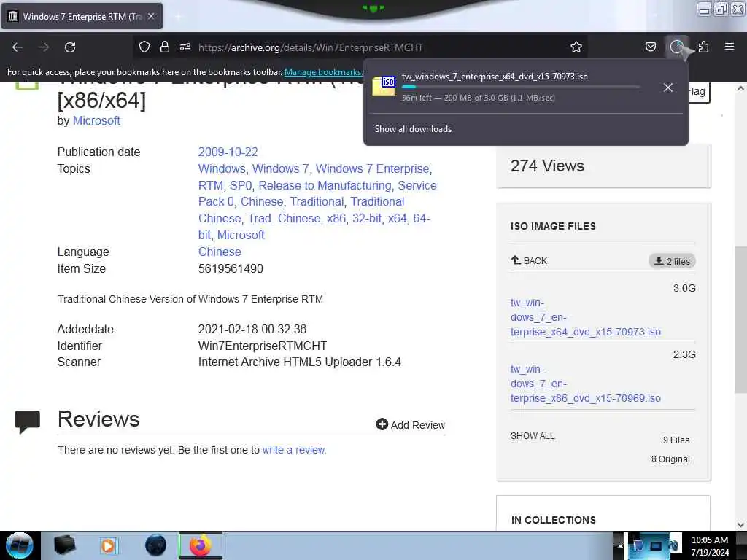View site security padlock info
Screen dimensions: 747x560
165,47
